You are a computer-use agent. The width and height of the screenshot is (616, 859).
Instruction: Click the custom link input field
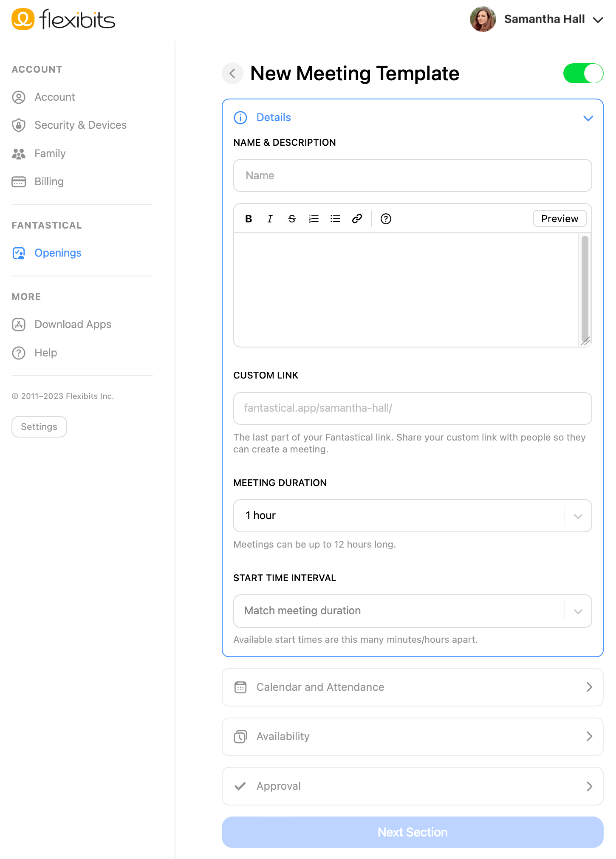413,408
